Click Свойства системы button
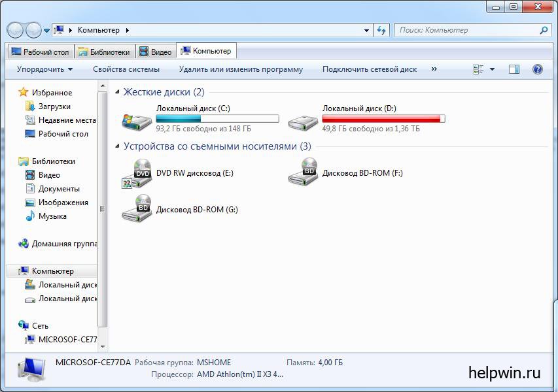 (x=126, y=69)
